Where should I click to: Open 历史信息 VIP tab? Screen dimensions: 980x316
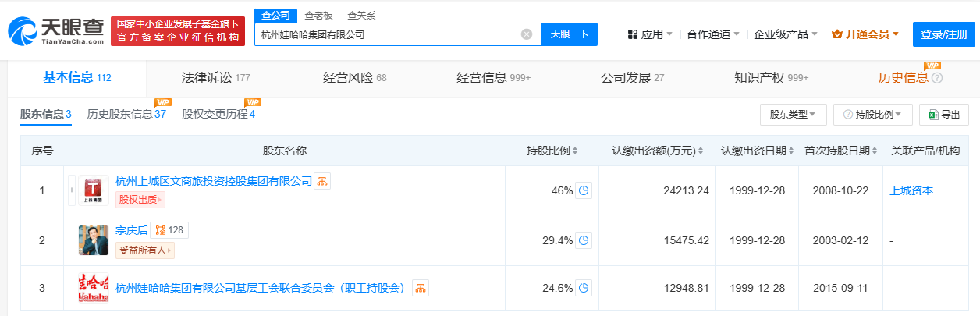point(904,78)
